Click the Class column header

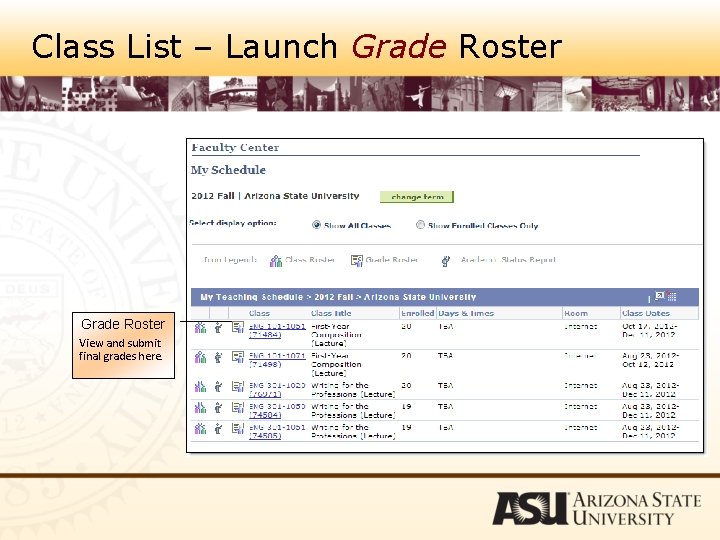[x=259, y=313]
